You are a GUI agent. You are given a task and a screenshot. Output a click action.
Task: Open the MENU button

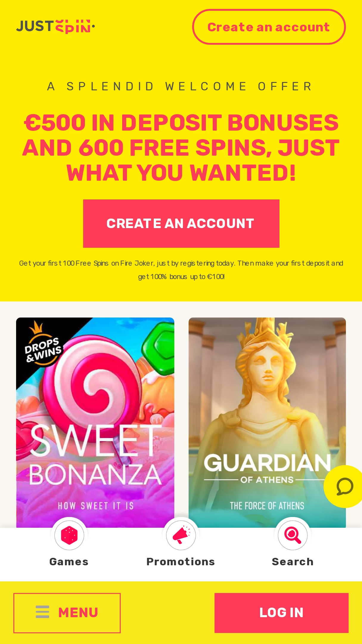click(x=67, y=613)
